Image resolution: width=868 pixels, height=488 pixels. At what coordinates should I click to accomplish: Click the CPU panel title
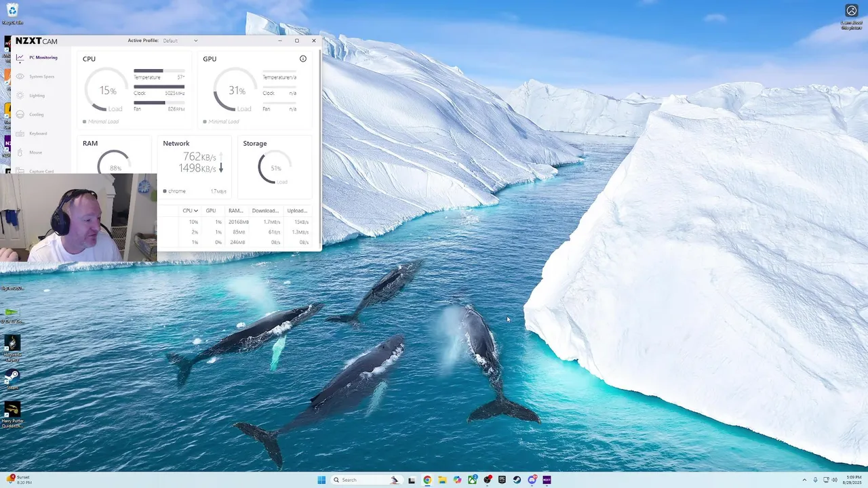tap(89, 59)
